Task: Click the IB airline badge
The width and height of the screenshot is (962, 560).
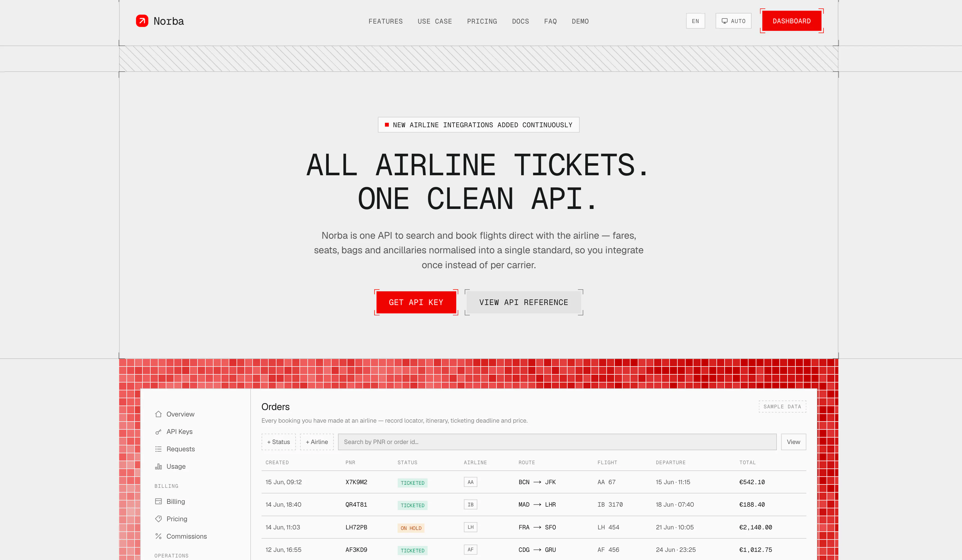Action: pos(470,504)
